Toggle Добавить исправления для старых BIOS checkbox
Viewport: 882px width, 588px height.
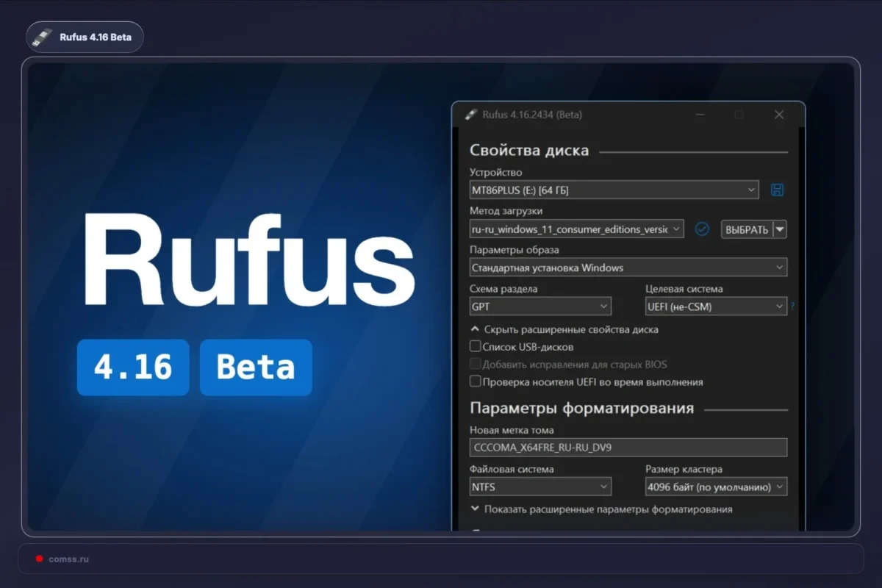pyautogui.click(x=476, y=364)
